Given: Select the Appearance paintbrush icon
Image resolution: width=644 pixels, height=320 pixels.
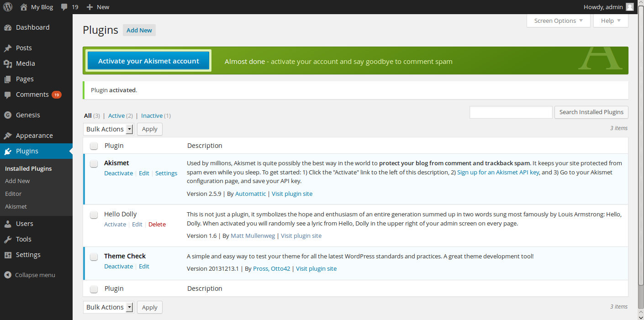Looking at the screenshot, I should [8, 136].
